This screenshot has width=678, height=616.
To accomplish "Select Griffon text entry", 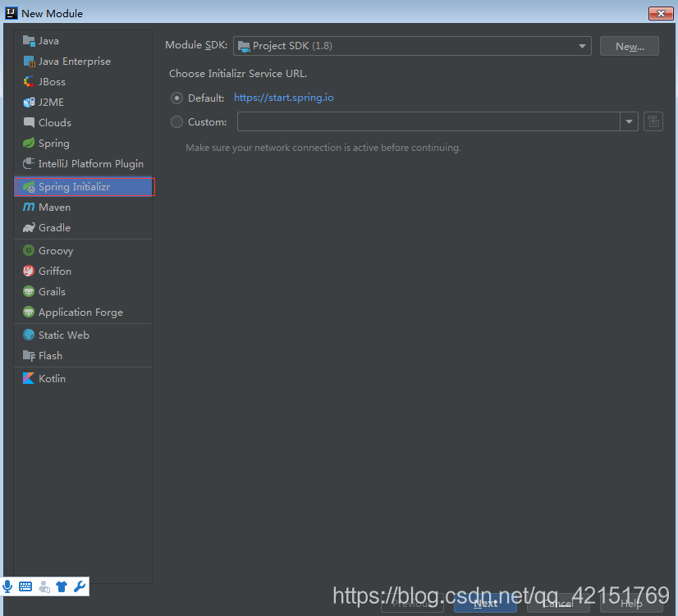I will point(55,271).
